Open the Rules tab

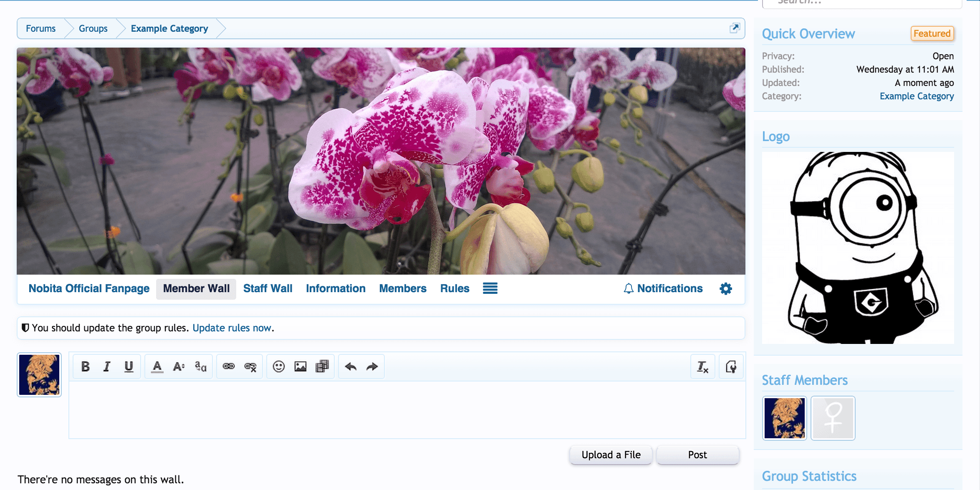[x=455, y=288]
